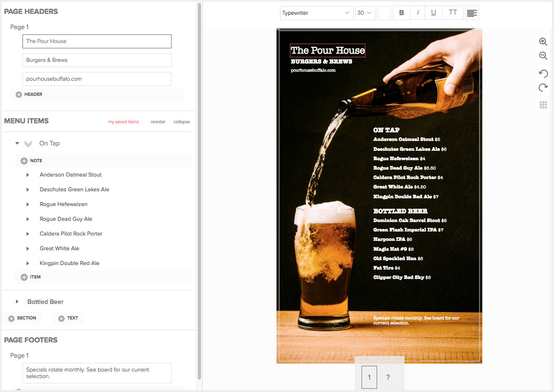Click the collapse link
This screenshot has height=392, width=554.
coord(181,122)
